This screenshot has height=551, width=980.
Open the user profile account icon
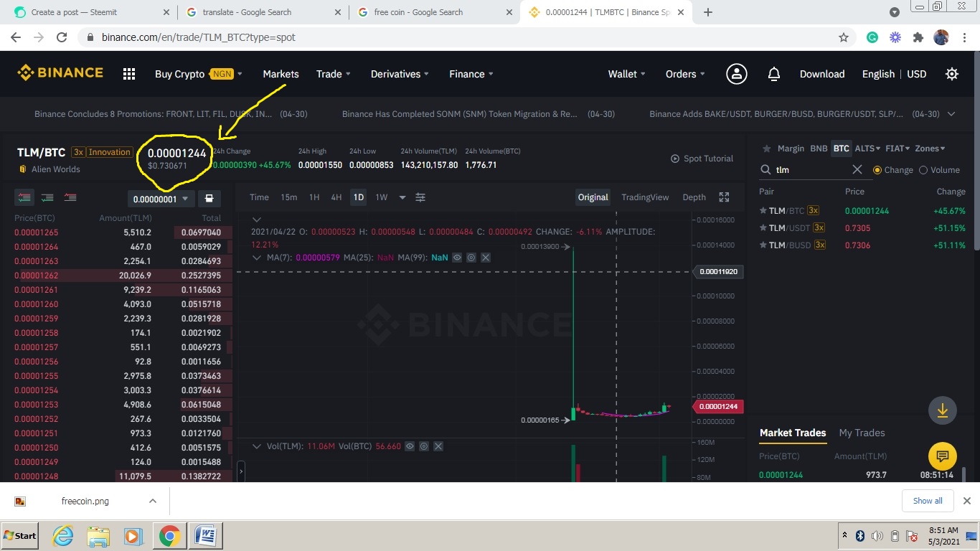(736, 74)
